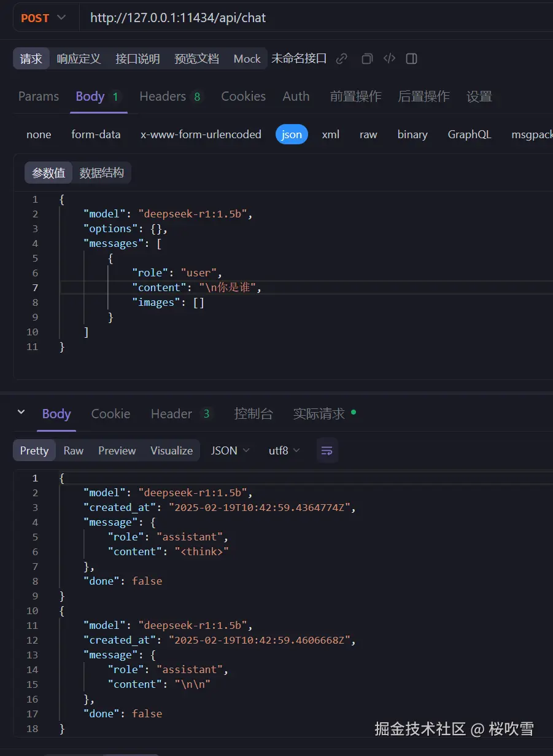
Task: Select the response Body tab
Action: click(56, 414)
